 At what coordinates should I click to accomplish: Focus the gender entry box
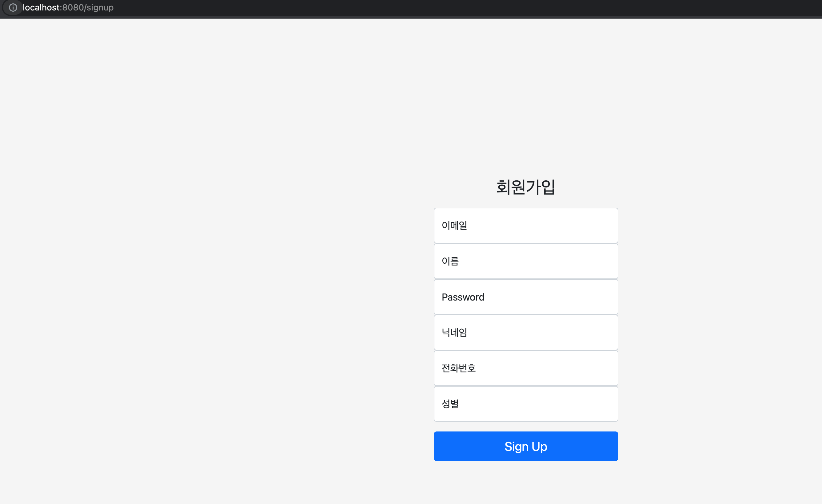pos(526,404)
